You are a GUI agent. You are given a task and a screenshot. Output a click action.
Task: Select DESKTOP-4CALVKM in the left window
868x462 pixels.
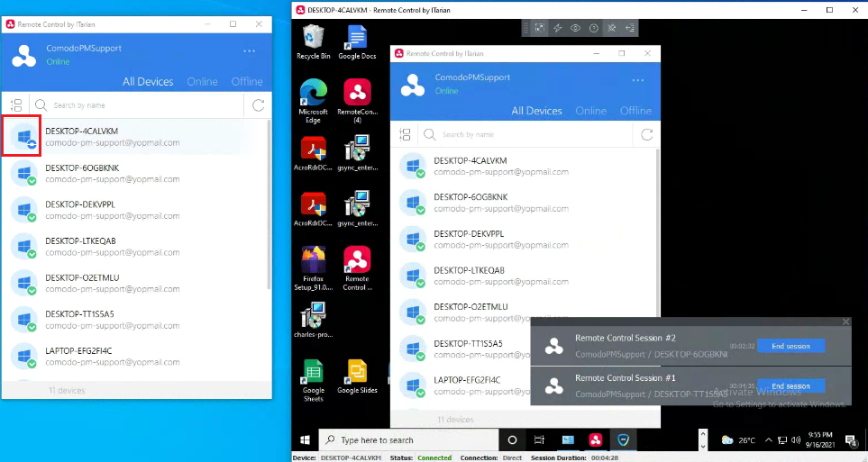[x=135, y=137]
